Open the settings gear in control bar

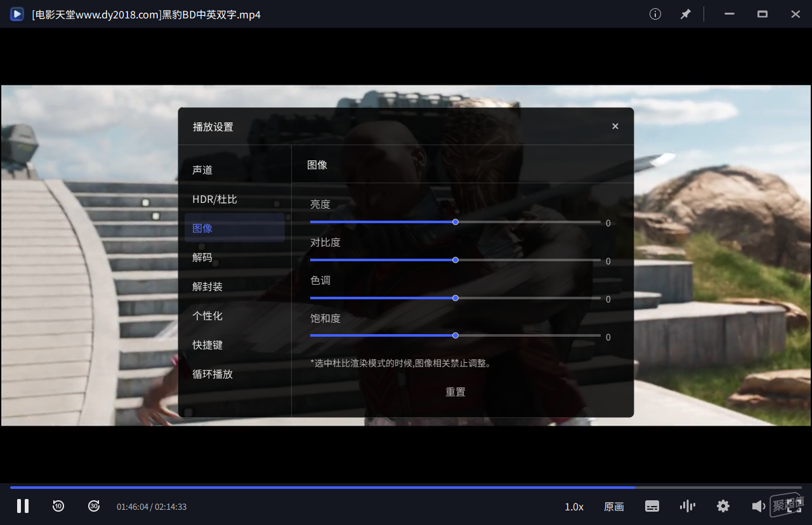[x=723, y=506]
